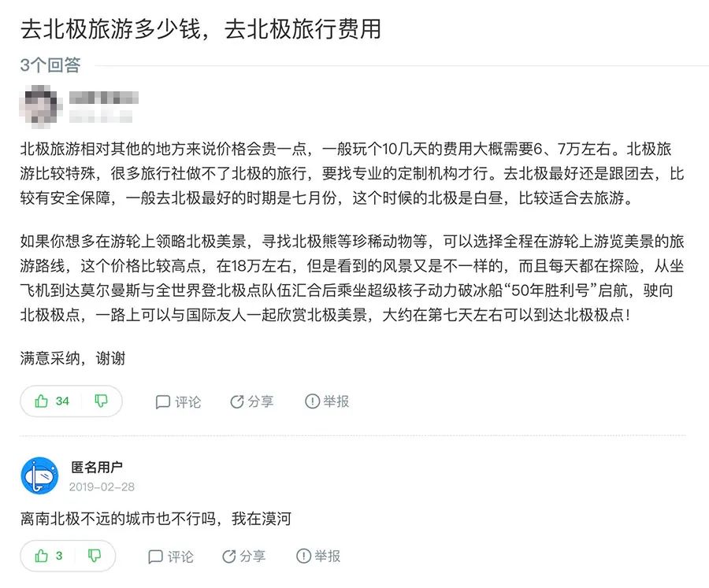Viewport: 709px width, 588px height.
Task: Upvote the first answer with 34 likes
Action: click(x=42, y=401)
